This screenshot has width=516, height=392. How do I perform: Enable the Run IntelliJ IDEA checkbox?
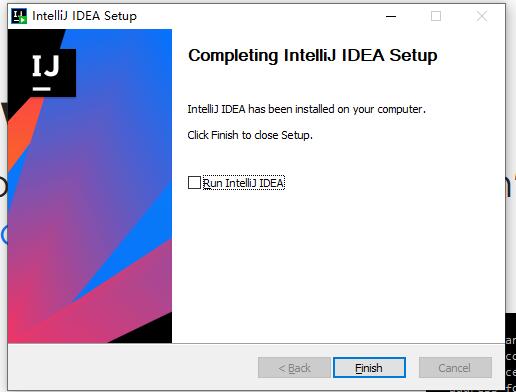pyautogui.click(x=194, y=183)
